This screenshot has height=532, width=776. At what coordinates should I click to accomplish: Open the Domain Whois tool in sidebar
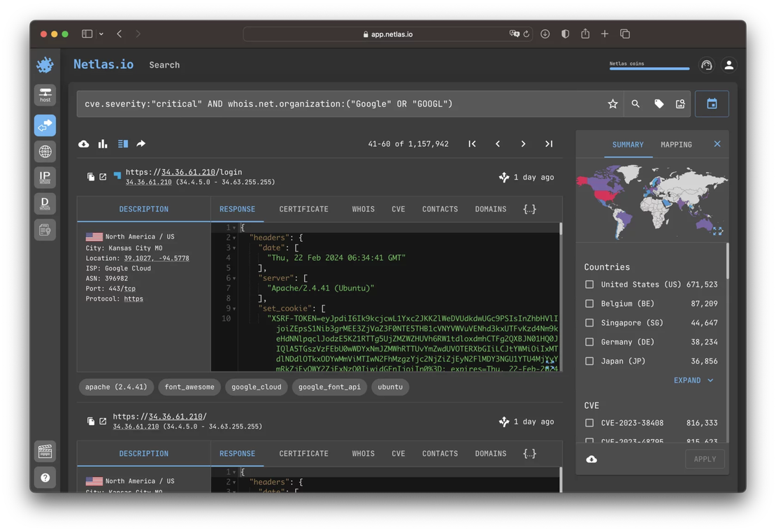point(45,203)
